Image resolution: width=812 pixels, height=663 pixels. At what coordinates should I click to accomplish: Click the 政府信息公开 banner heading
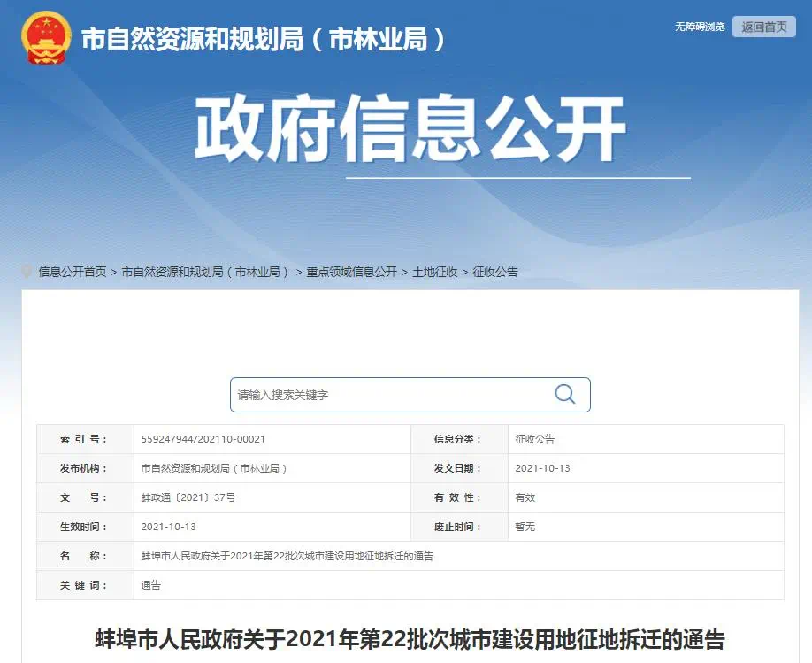tap(410, 128)
